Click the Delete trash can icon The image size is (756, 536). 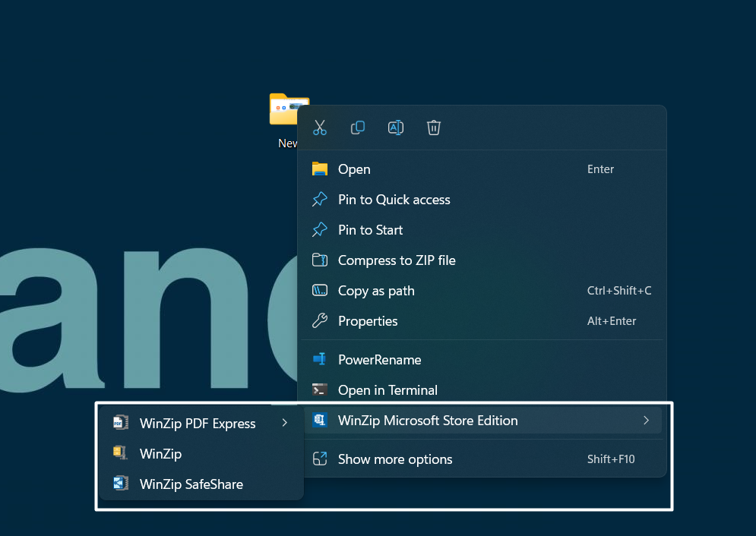pos(434,128)
